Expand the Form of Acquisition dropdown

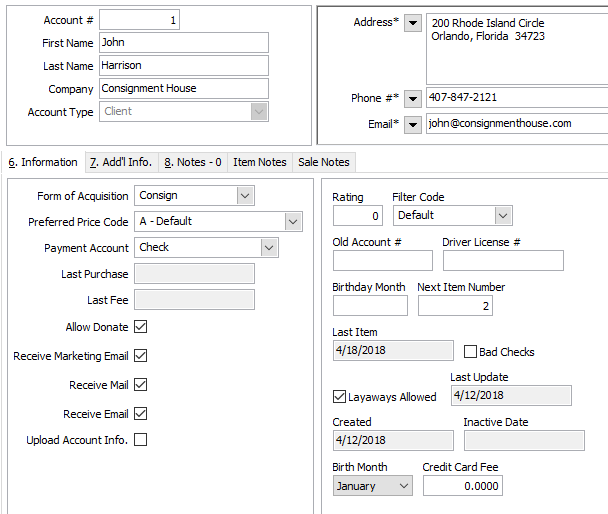(245, 196)
